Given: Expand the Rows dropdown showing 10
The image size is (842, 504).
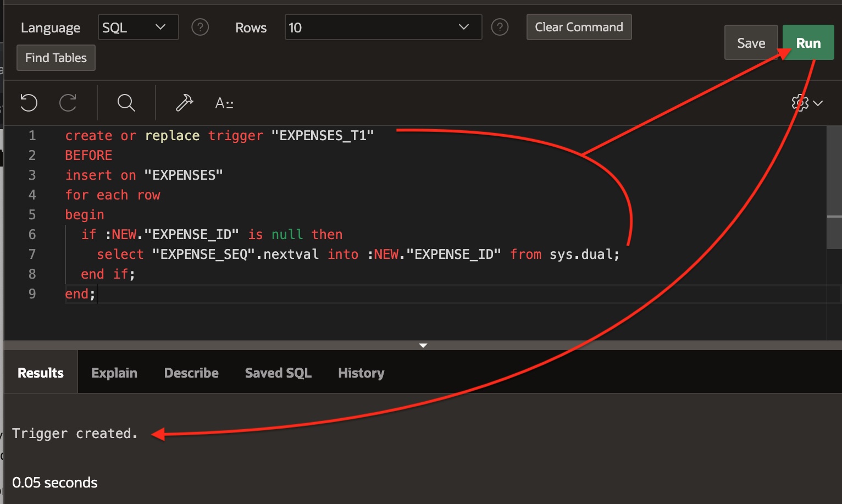Looking at the screenshot, I should (x=383, y=27).
